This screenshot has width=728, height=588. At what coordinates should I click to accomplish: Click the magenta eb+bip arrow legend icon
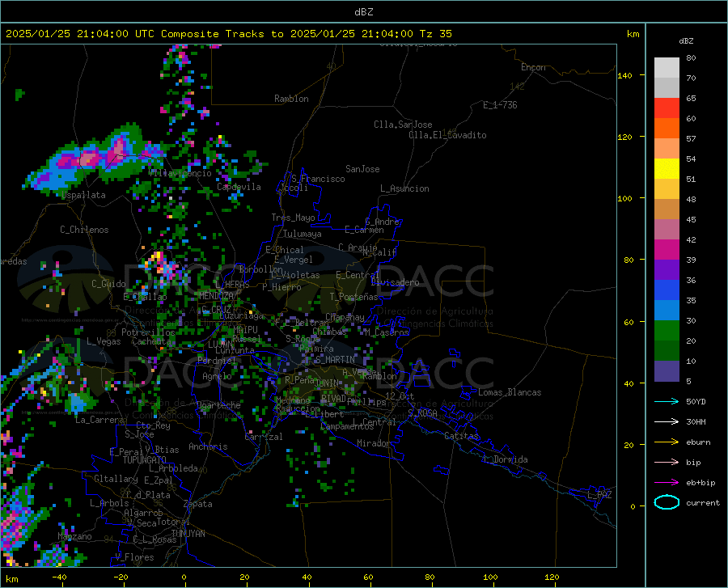(667, 482)
